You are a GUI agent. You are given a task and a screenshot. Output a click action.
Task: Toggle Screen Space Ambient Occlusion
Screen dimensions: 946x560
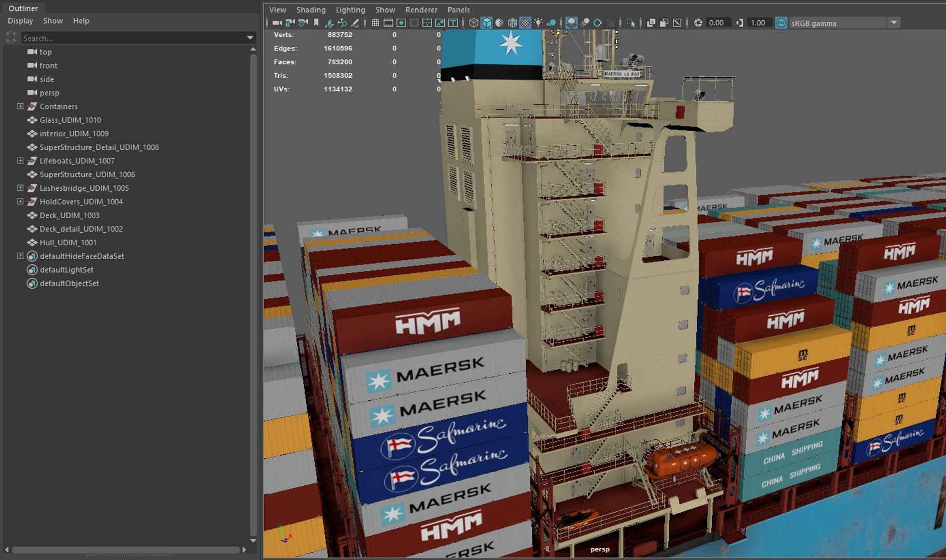(x=572, y=23)
